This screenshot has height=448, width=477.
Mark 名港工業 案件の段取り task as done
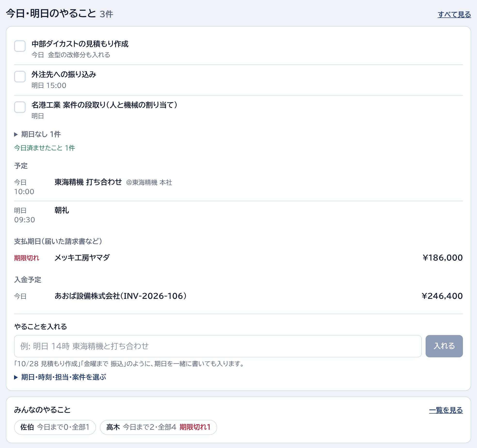click(x=20, y=107)
